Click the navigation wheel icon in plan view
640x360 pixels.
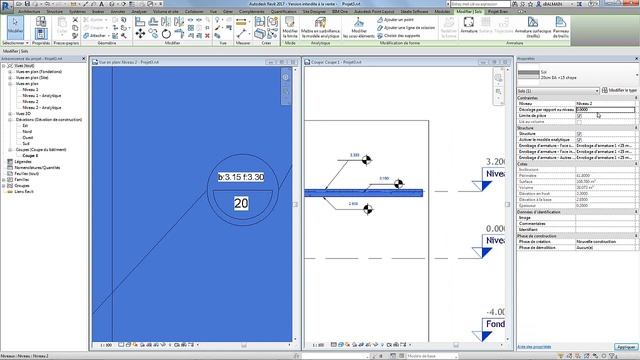tap(286, 77)
